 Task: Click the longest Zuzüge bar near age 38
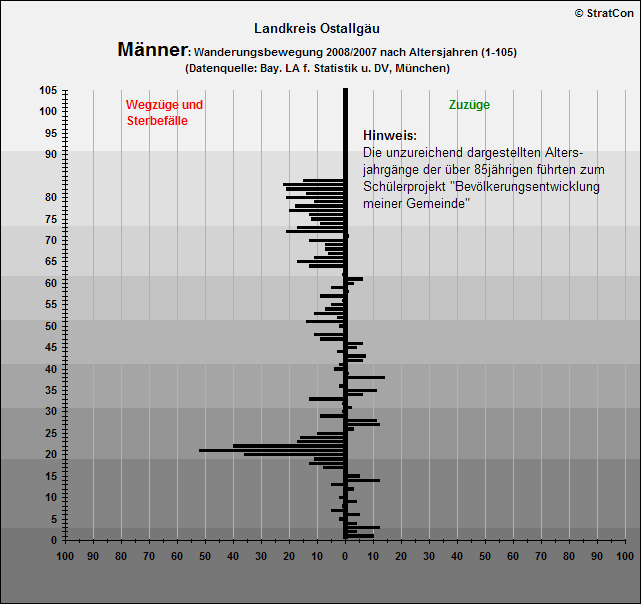[x=366, y=377]
